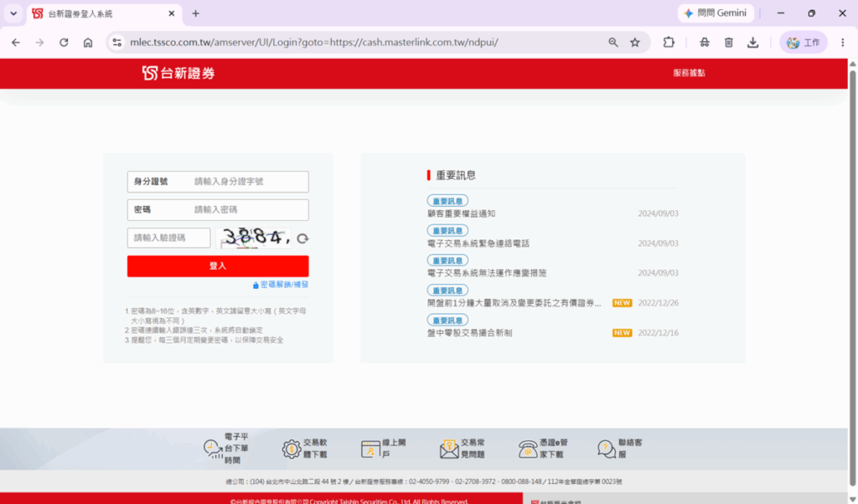
Task: Open 電子交易系統緊急連絡電話 announcement
Action: tap(478, 244)
